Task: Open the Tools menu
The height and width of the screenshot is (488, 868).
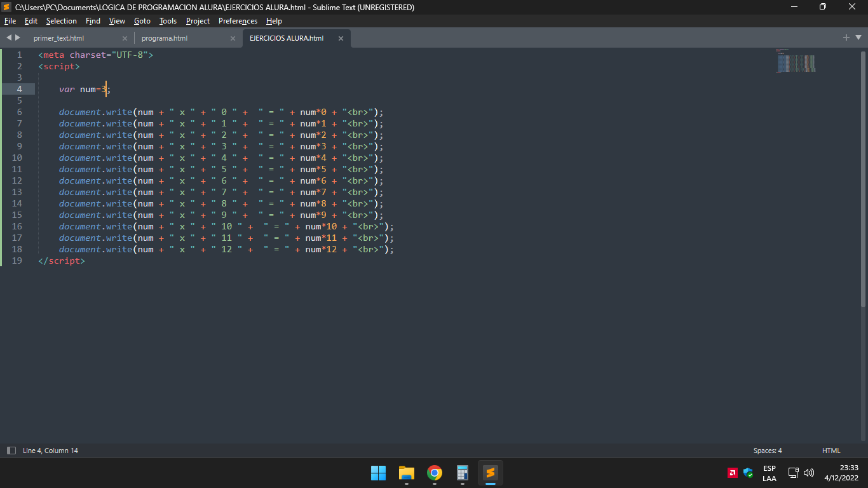Action: [x=168, y=21]
